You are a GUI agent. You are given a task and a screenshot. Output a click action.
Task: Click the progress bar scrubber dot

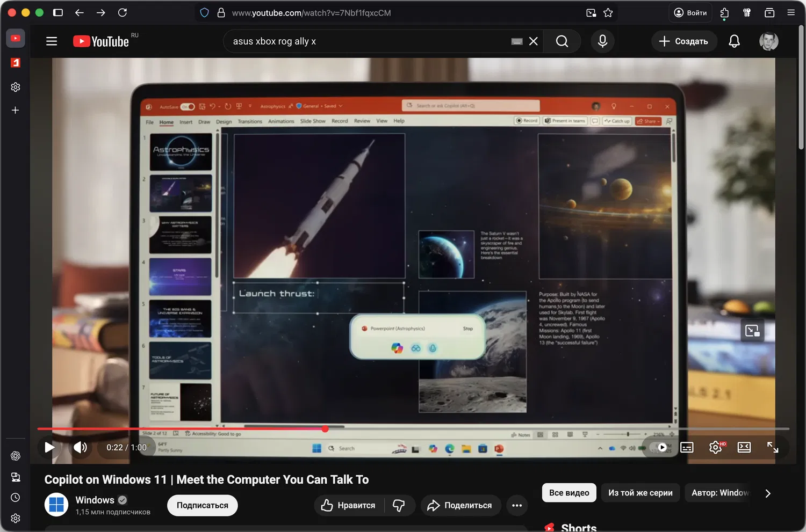point(325,429)
